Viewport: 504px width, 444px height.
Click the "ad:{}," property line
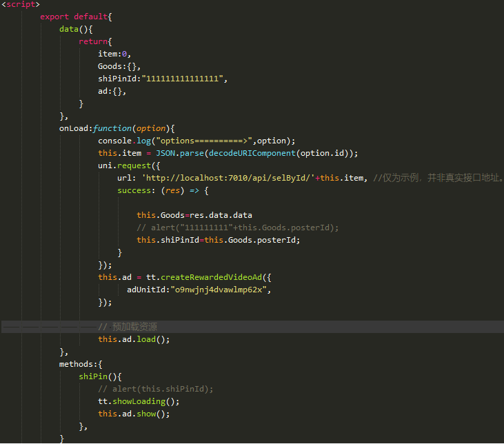tap(112, 91)
